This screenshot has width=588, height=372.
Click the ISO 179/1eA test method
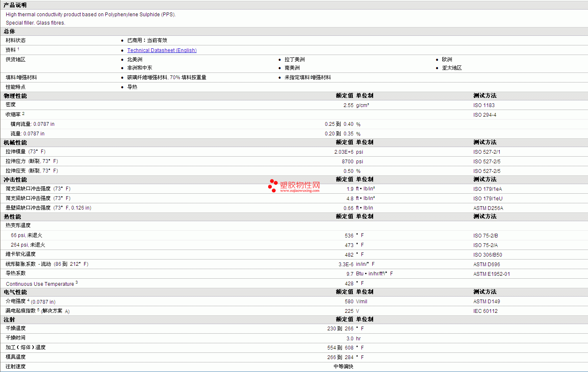click(488, 189)
